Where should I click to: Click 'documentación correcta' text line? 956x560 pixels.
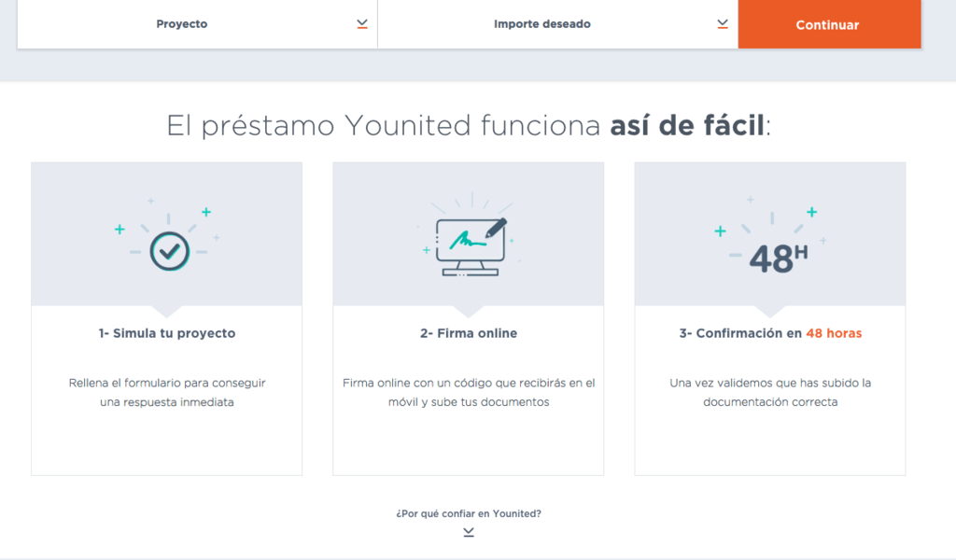coord(770,402)
